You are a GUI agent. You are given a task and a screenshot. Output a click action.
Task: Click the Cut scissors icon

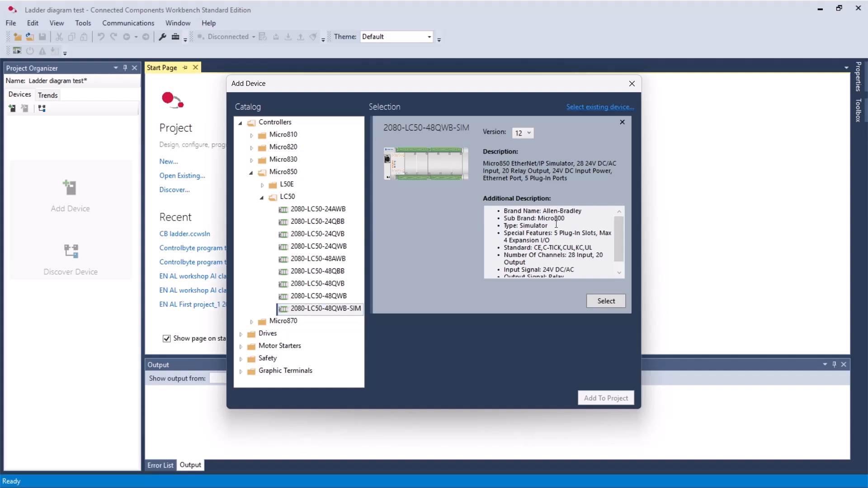point(59,37)
